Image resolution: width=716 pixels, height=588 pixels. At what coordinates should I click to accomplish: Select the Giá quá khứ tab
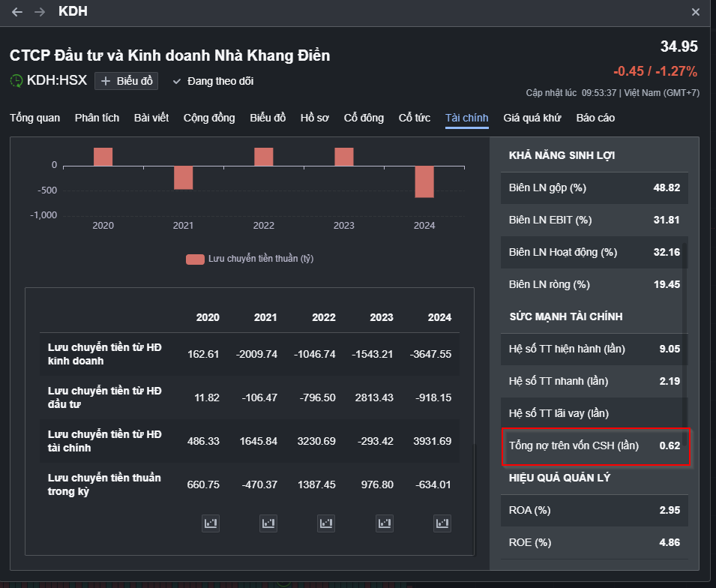(x=532, y=118)
